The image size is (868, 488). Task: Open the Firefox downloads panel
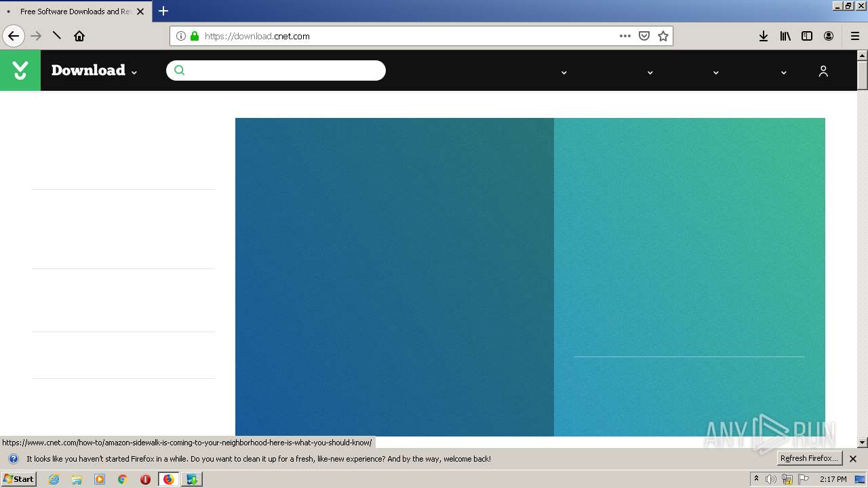(x=764, y=36)
